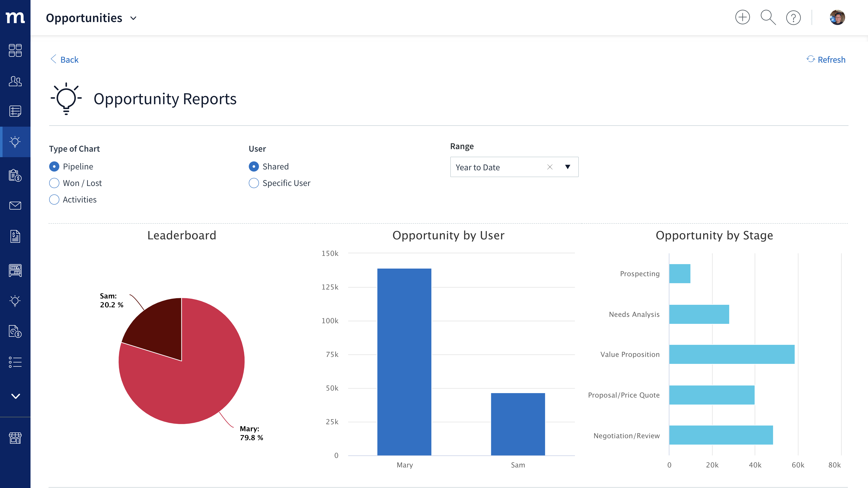This screenshot has width=868, height=488.
Task: Open the contacts people icon in sidebar
Action: [x=15, y=81]
